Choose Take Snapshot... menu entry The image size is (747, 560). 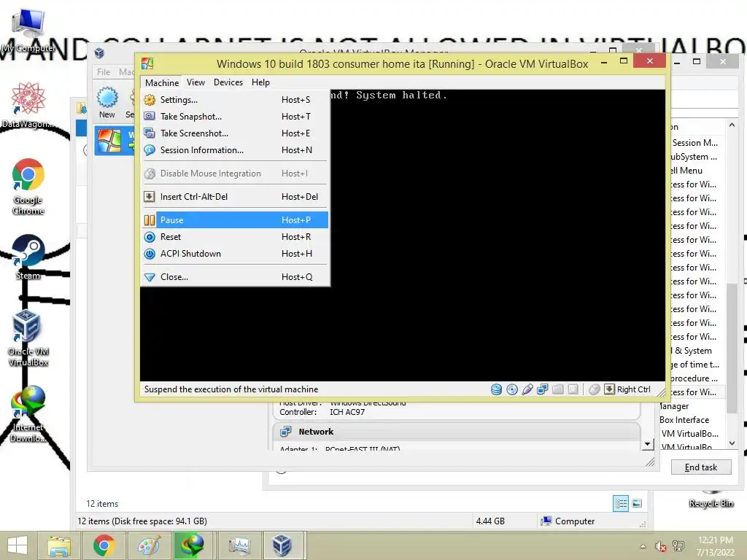[235, 117]
